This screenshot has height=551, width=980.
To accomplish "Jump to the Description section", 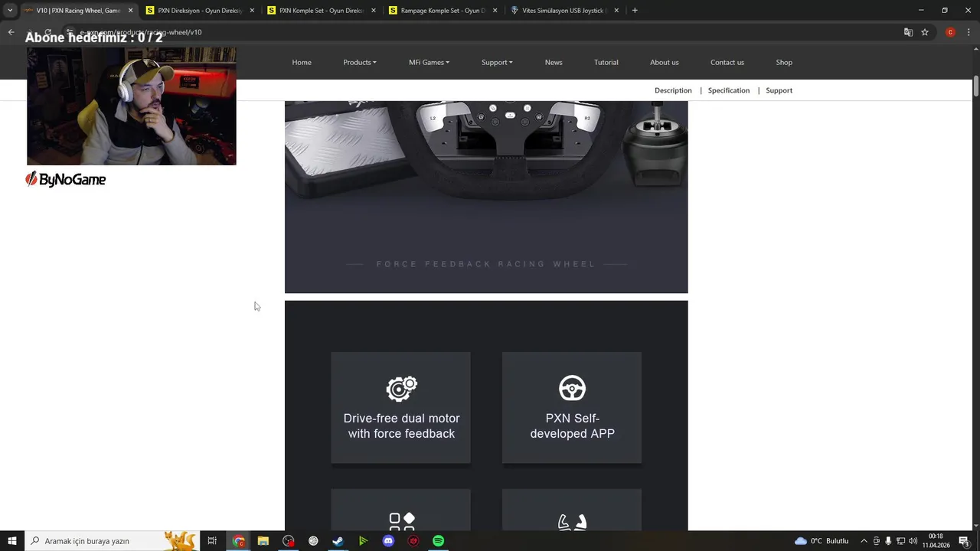I will click(x=673, y=90).
